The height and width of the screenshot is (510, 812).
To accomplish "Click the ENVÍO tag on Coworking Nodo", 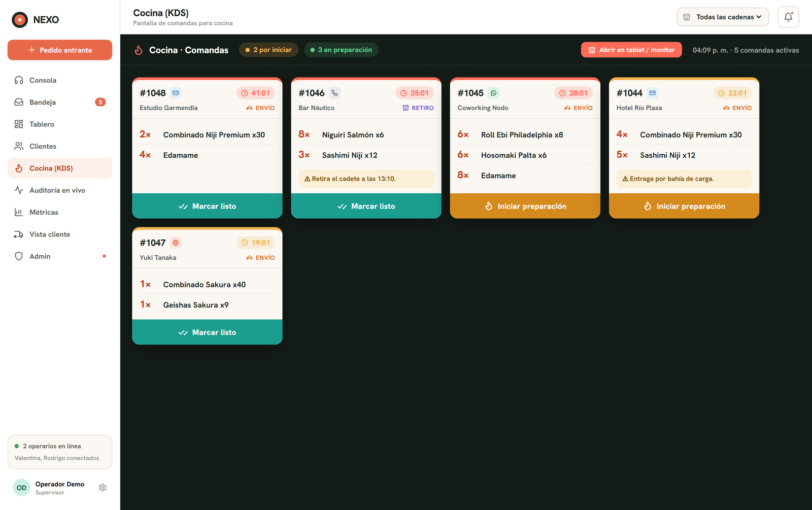I will coord(578,108).
